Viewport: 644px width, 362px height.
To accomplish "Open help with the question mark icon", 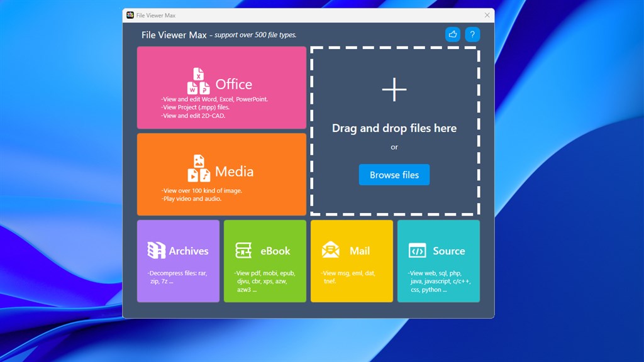I will [x=472, y=35].
